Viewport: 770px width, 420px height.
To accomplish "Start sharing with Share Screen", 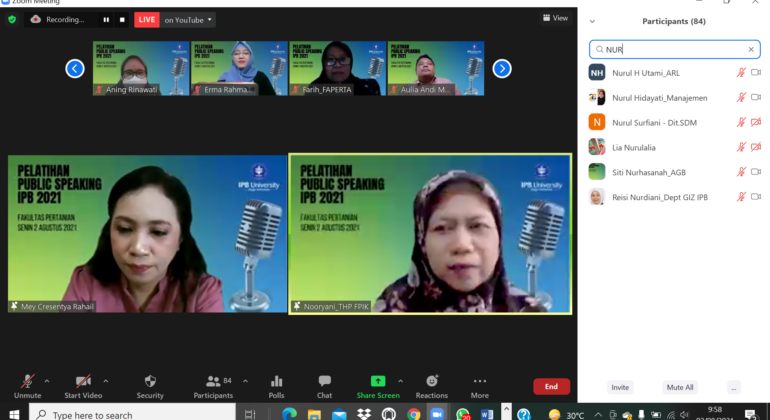I will coord(377,386).
